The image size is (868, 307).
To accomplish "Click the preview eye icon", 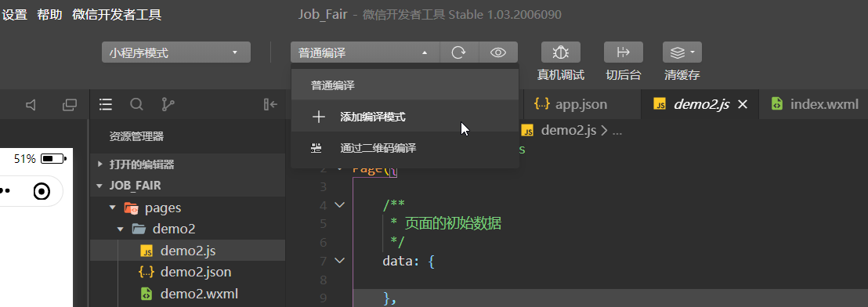I will pos(498,52).
